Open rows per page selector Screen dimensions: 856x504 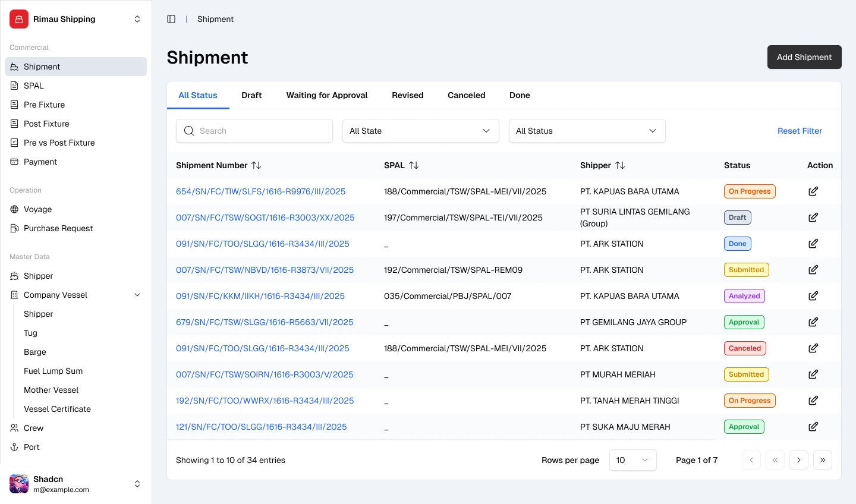632,460
